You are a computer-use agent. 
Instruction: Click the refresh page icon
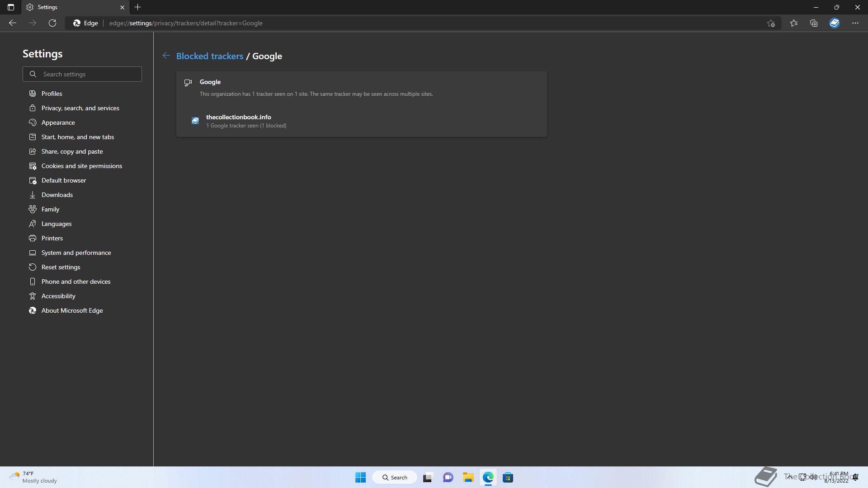pos(52,23)
